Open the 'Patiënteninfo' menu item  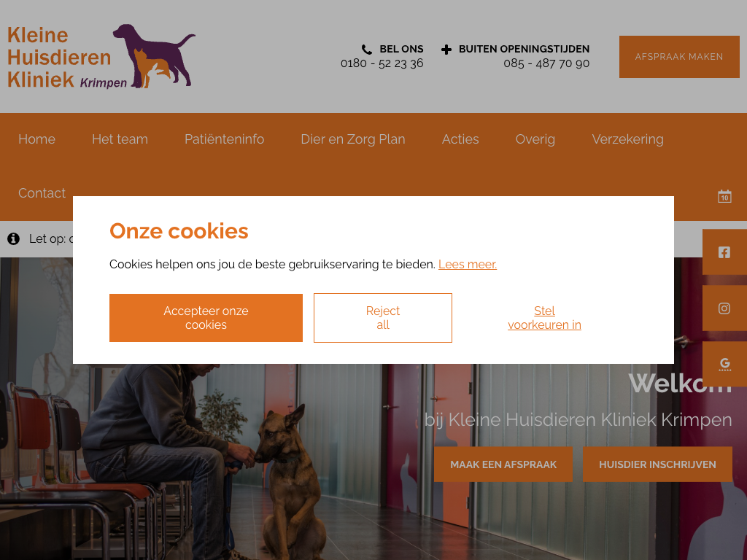225,139
